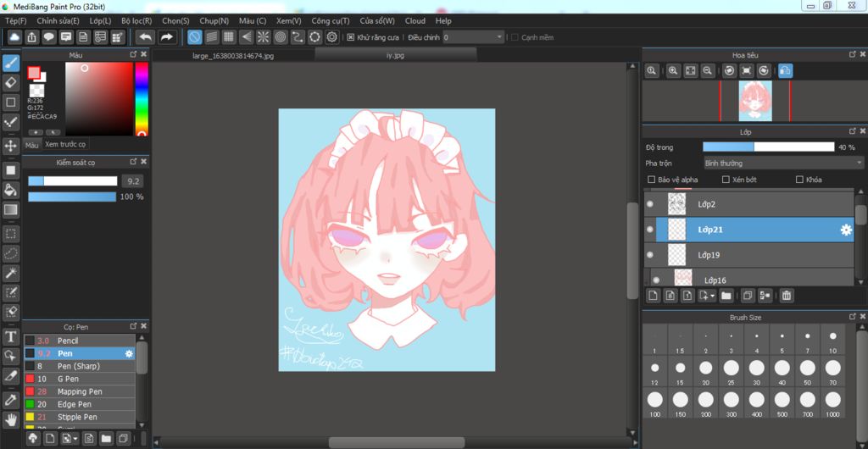Switch to the iy.jpg tab
Screen dimensions: 868x449
pos(395,55)
